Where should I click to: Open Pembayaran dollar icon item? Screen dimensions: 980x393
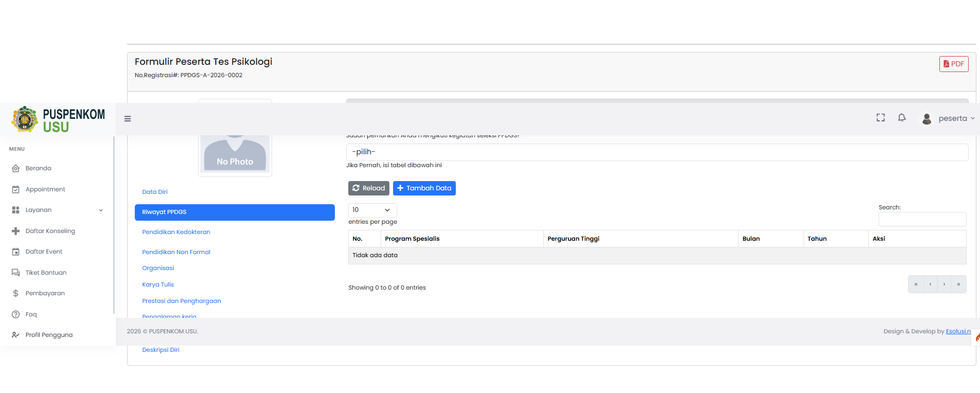[15, 293]
